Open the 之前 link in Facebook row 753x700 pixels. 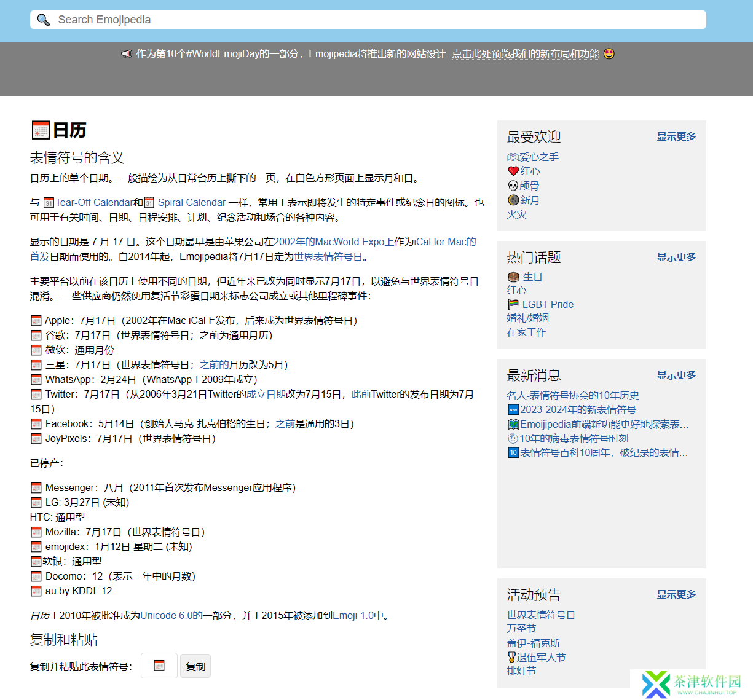(285, 424)
